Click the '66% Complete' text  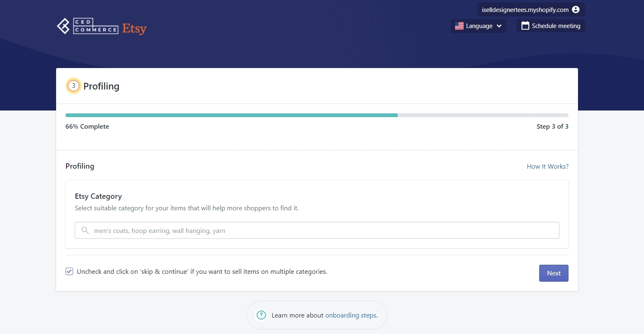click(x=87, y=127)
